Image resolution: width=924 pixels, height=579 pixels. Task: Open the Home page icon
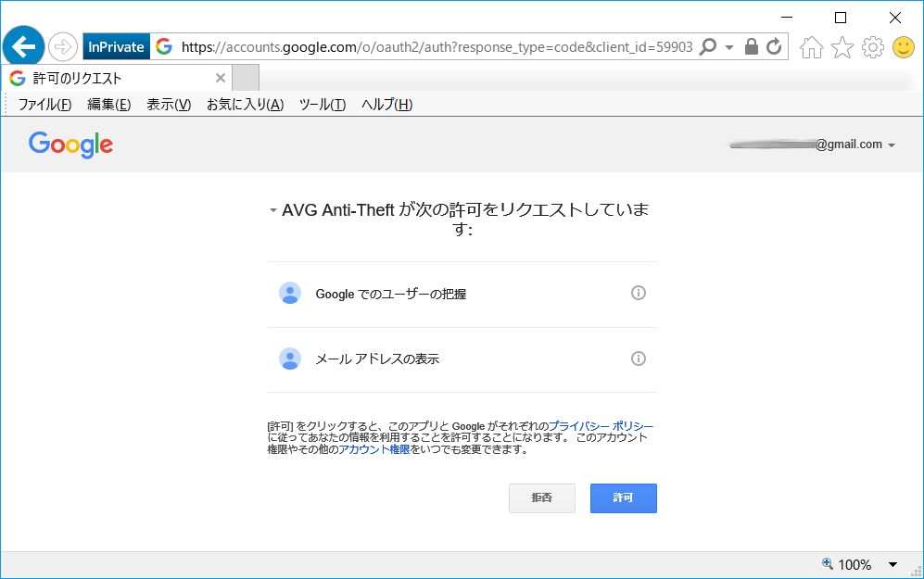coord(812,47)
